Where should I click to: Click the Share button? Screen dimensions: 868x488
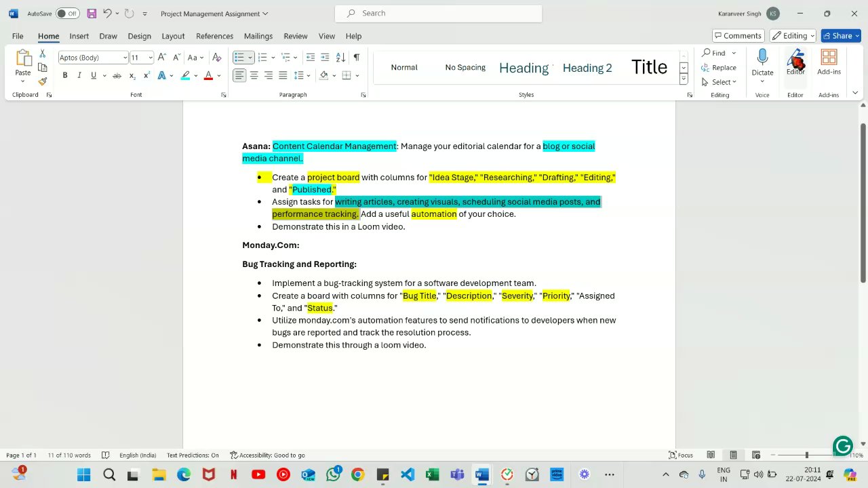[841, 36]
